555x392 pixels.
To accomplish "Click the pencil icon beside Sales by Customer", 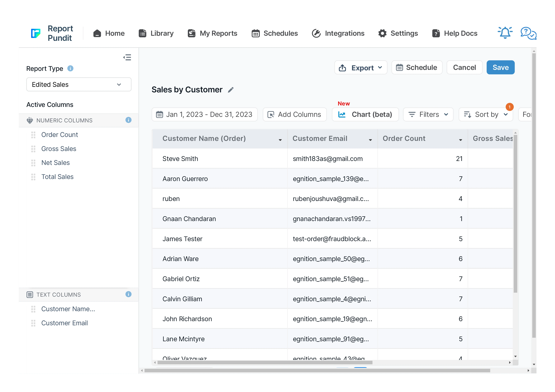I will tap(231, 90).
